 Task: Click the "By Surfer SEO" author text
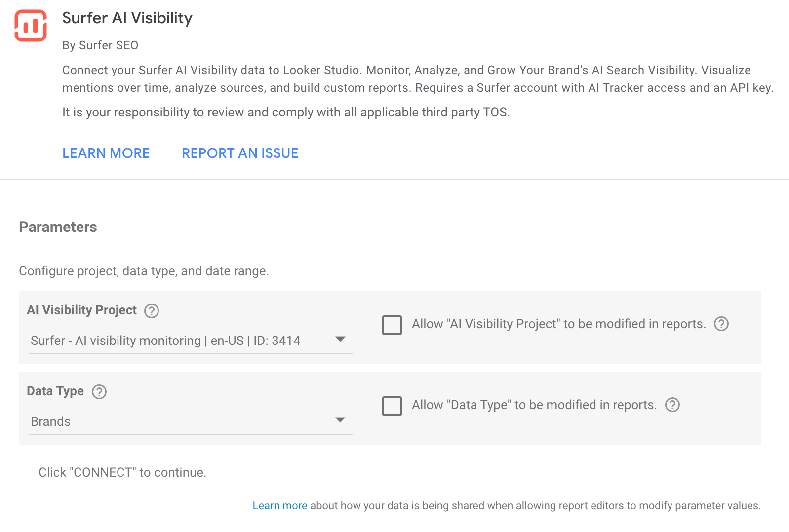coord(100,45)
